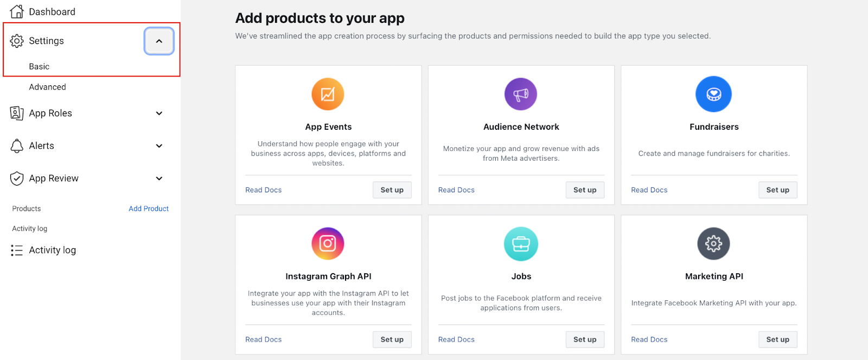Click Set up under Jobs card
Image resolution: width=868 pixels, height=360 pixels.
tap(585, 339)
